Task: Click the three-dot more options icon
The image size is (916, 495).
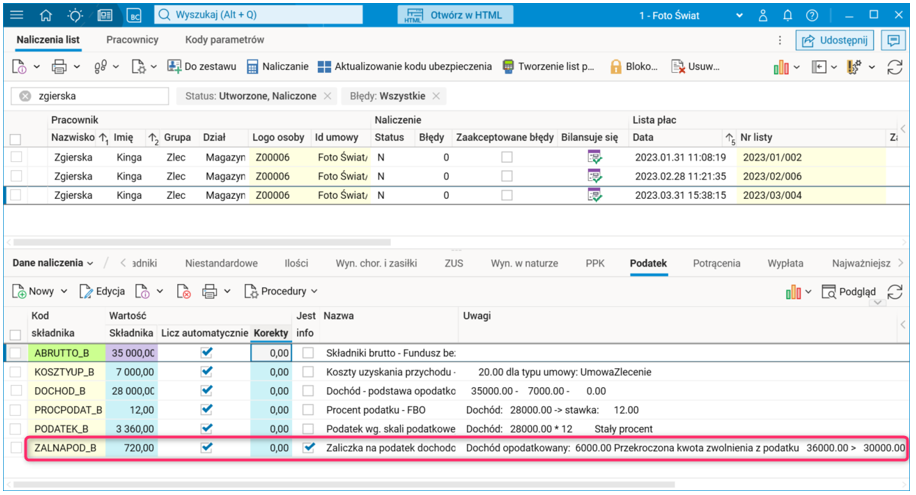Action: (780, 40)
